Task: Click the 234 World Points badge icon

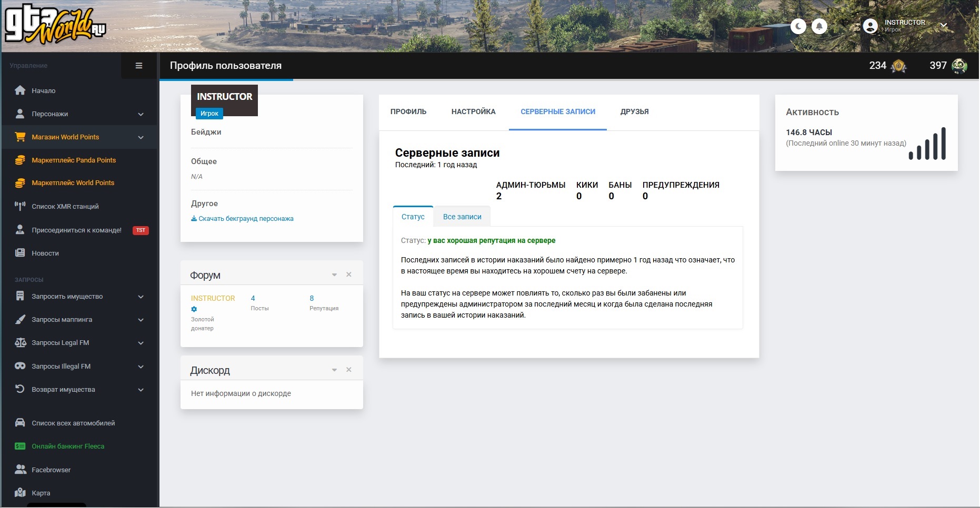Action: pyautogui.click(x=898, y=66)
